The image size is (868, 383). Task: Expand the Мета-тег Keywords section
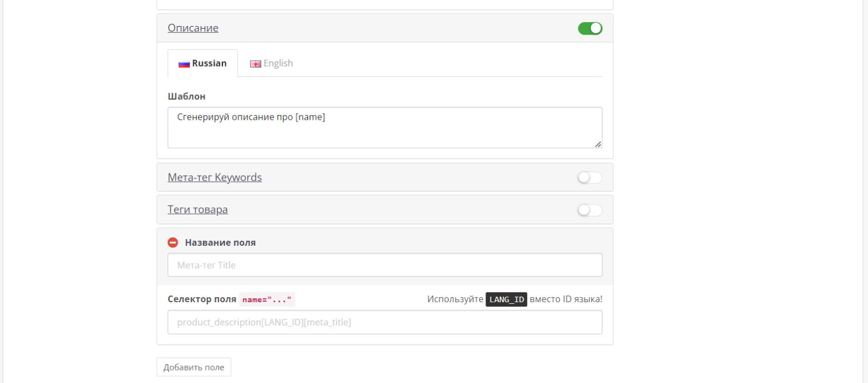(215, 177)
